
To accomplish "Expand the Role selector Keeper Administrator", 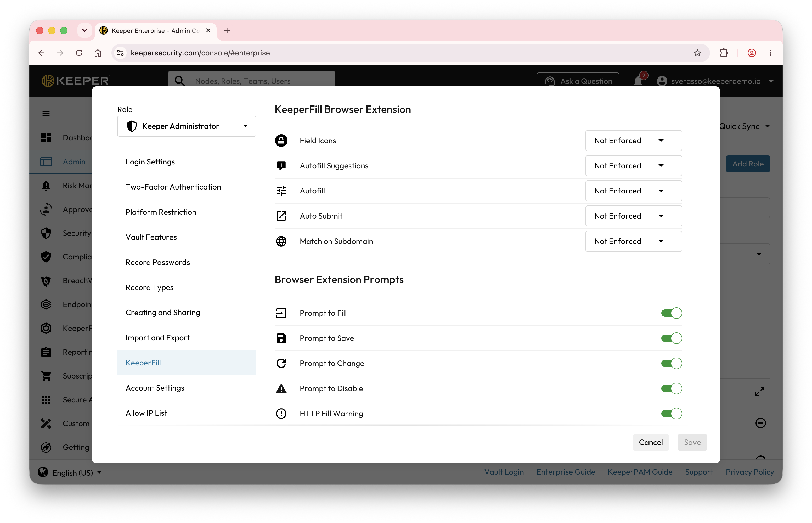I will 187,126.
